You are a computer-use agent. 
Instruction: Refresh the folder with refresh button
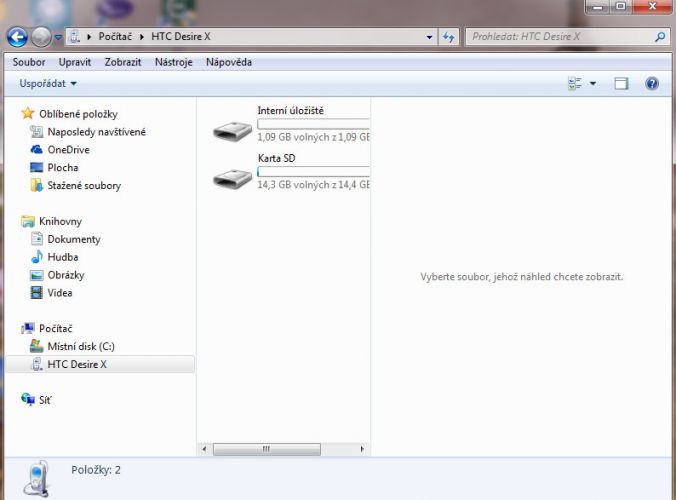point(449,37)
